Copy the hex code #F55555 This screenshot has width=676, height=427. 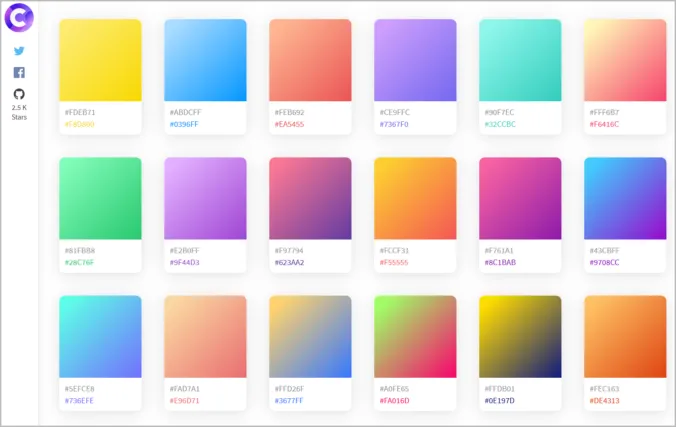click(394, 262)
